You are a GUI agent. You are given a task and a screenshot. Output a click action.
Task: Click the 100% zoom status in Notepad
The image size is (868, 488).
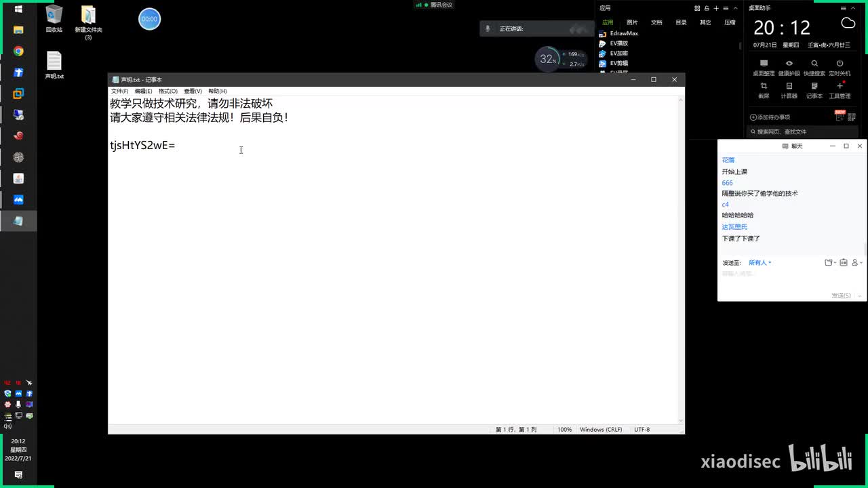(564, 430)
